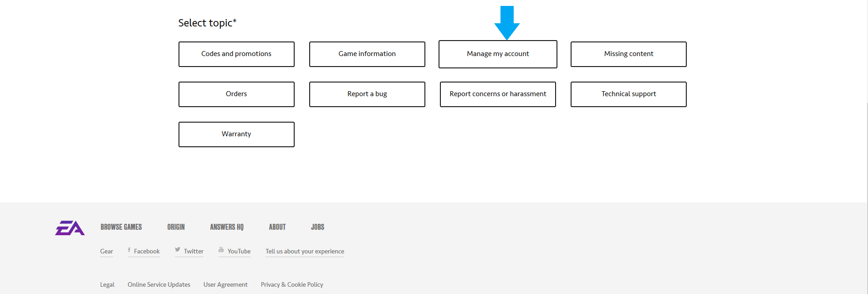
Task: Choose the Technical support topic
Action: click(x=628, y=94)
